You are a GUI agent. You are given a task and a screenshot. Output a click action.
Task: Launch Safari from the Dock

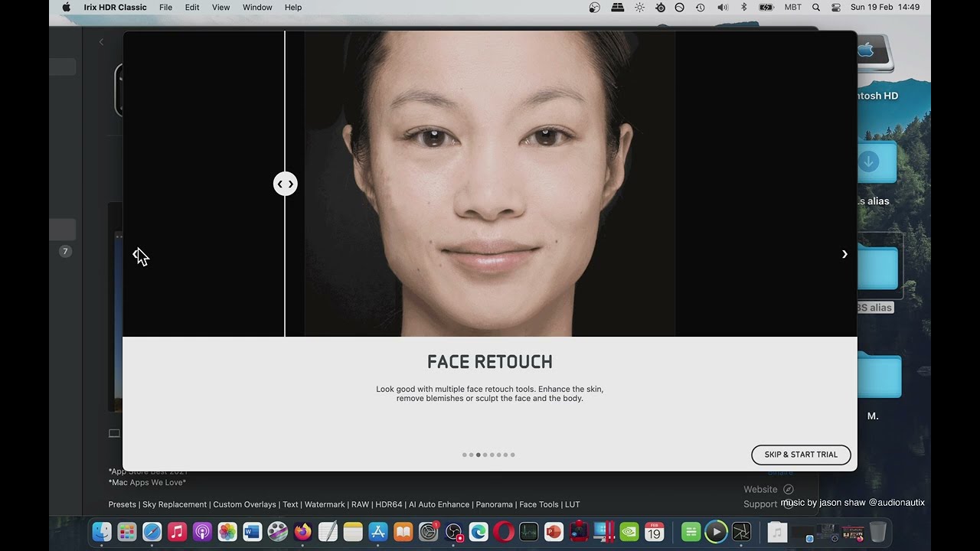[152, 532]
